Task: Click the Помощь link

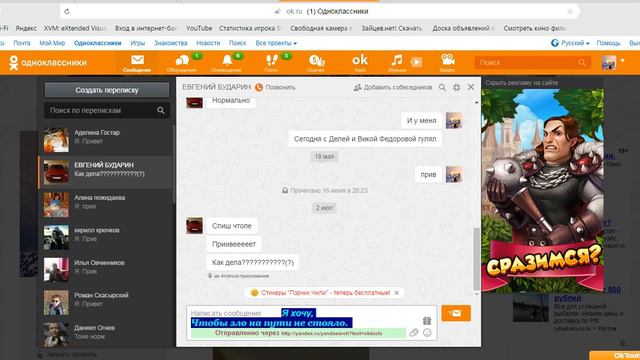Action: (608, 43)
